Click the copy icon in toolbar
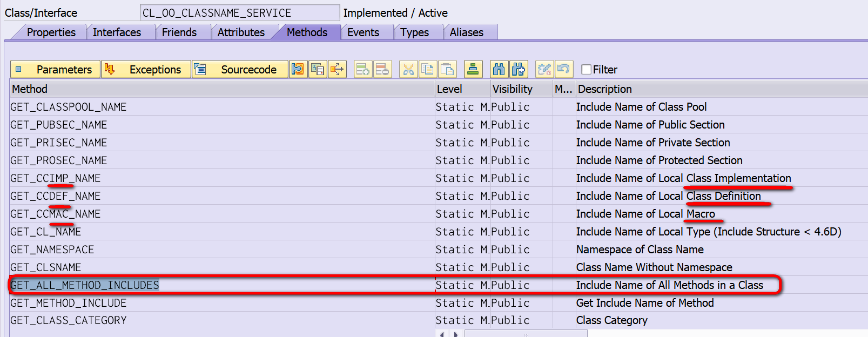This screenshot has height=337, width=868. click(x=428, y=69)
